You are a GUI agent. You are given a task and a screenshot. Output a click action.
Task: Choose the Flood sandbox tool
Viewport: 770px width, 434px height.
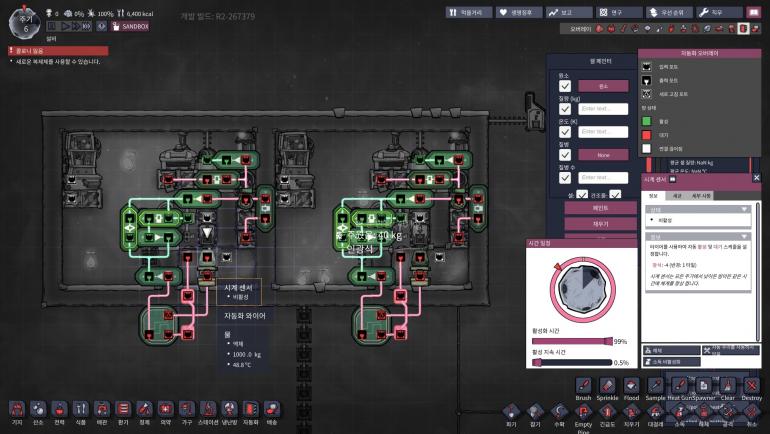[x=631, y=385]
